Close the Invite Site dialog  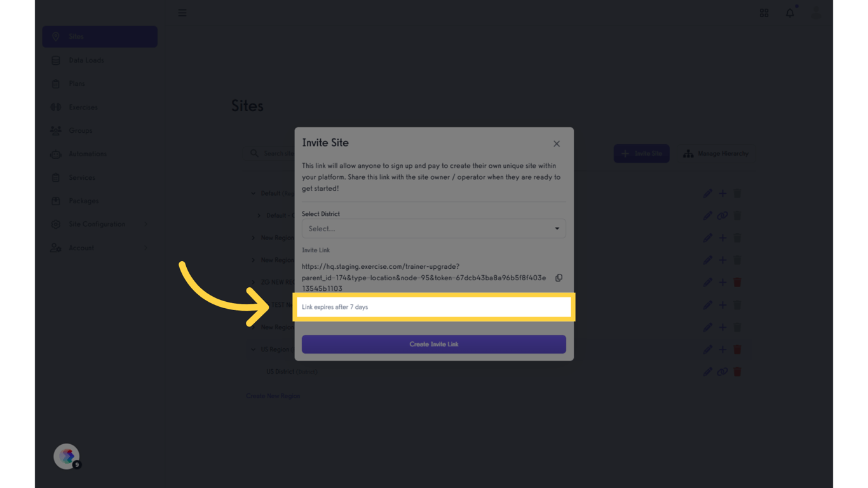(x=557, y=144)
